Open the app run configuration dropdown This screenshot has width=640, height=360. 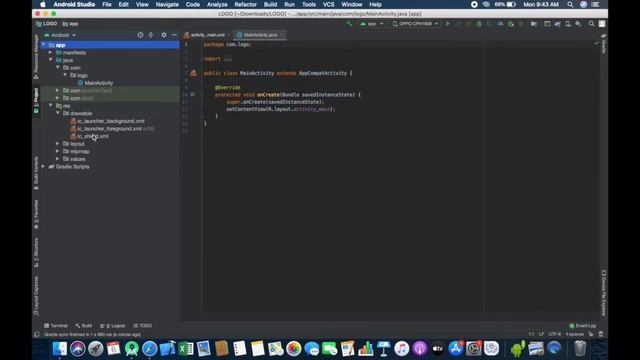tap(372, 24)
